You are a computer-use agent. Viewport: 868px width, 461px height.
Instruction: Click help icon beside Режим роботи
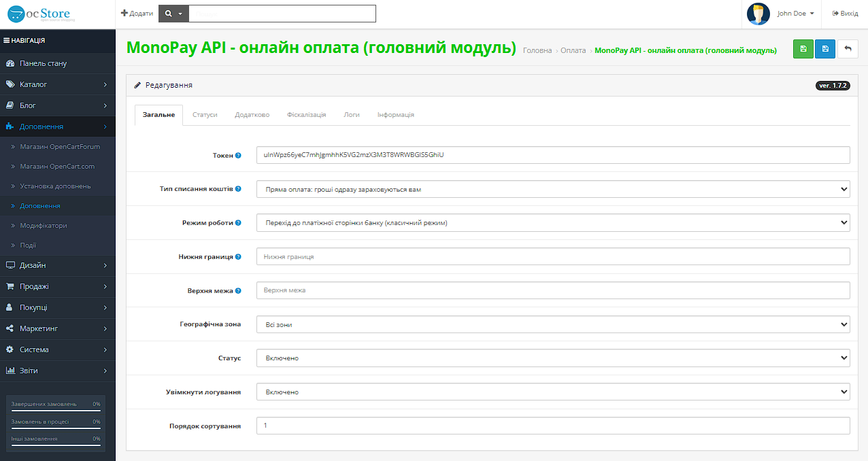pos(238,222)
